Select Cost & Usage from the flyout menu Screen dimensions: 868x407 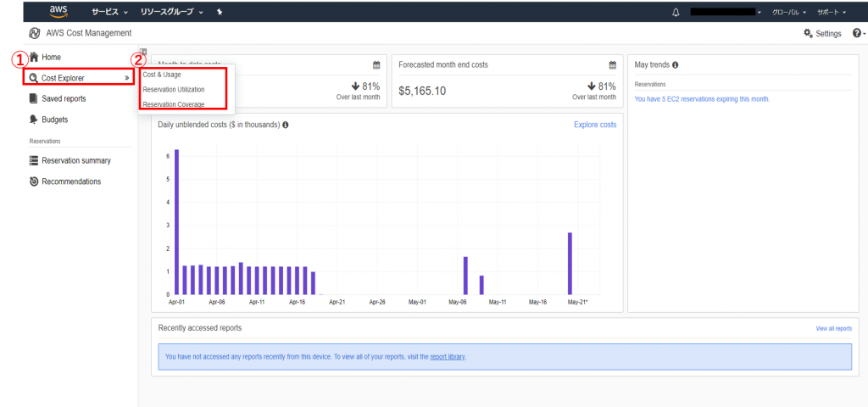tap(162, 75)
